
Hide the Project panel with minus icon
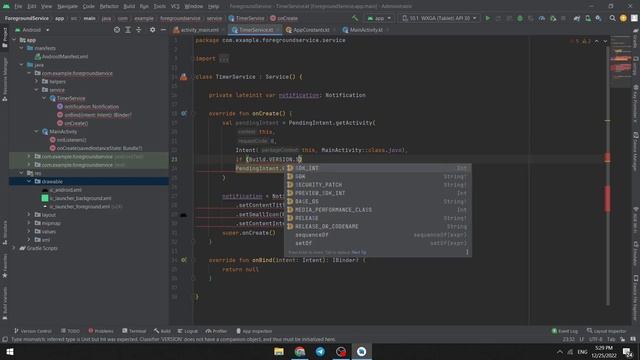[163, 30]
